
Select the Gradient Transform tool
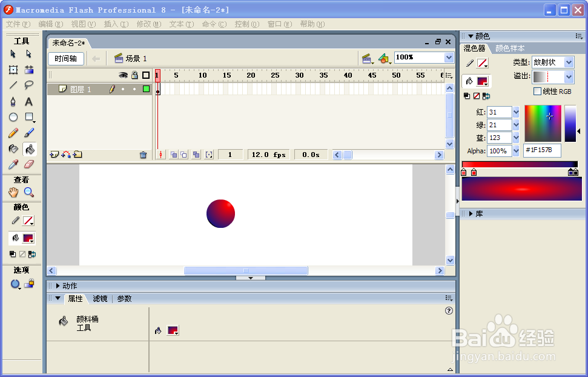[29, 70]
